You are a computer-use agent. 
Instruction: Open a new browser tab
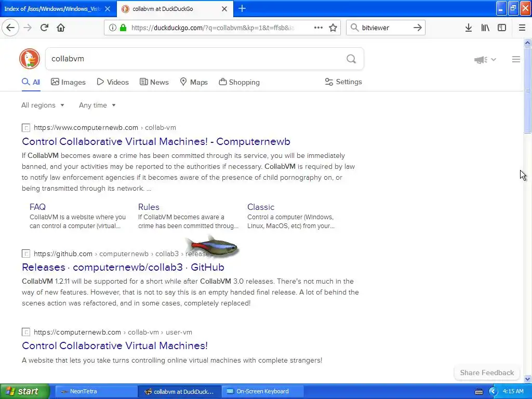tap(242, 8)
